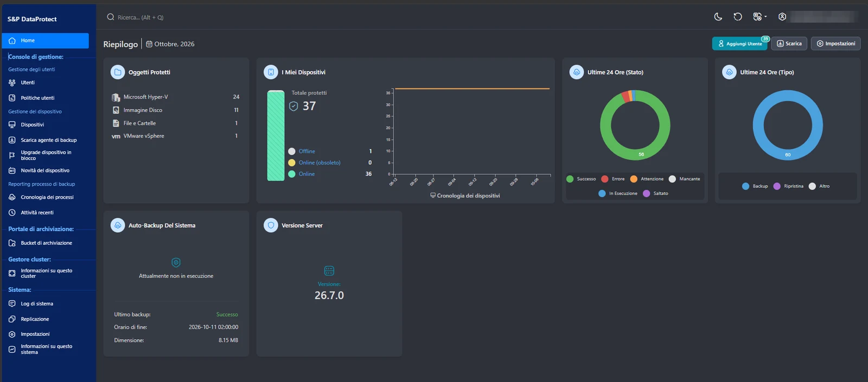The width and height of the screenshot is (868, 382).
Task: Click the Online (obsoleto) devices link
Action: pyautogui.click(x=320, y=163)
